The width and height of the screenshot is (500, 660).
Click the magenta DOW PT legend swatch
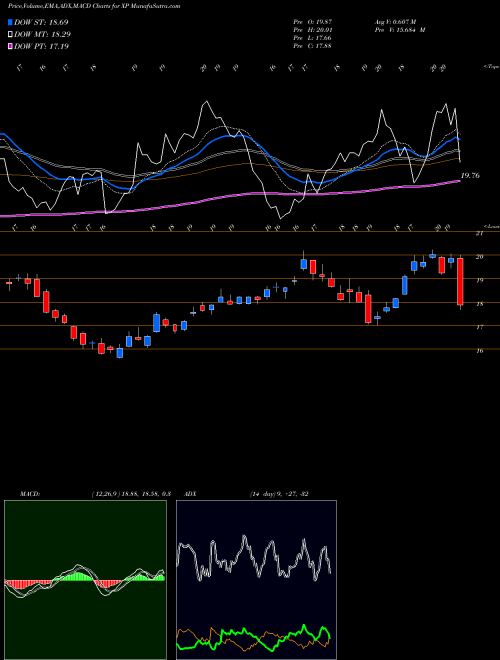(10, 46)
